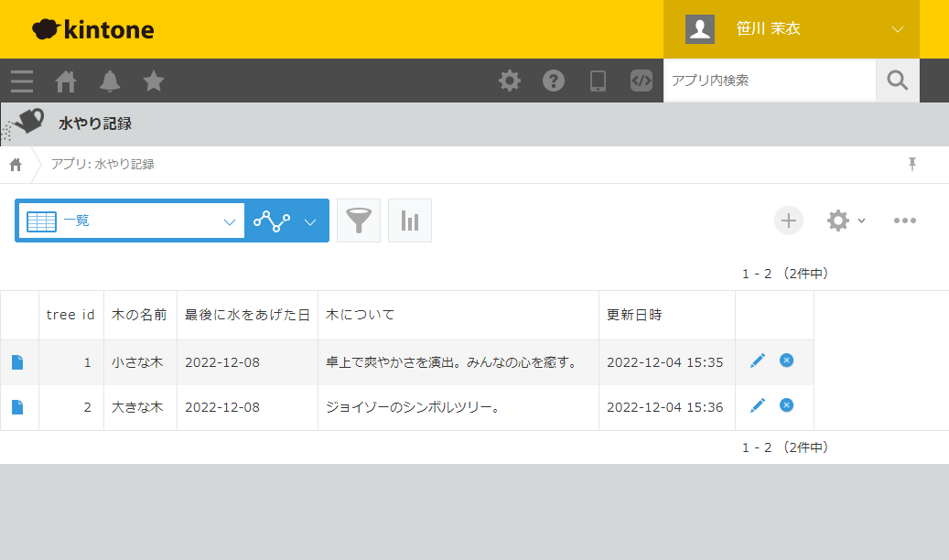The width and height of the screenshot is (949, 560).
Task: Open favorites with the star icon
Action: click(x=153, y=81)
